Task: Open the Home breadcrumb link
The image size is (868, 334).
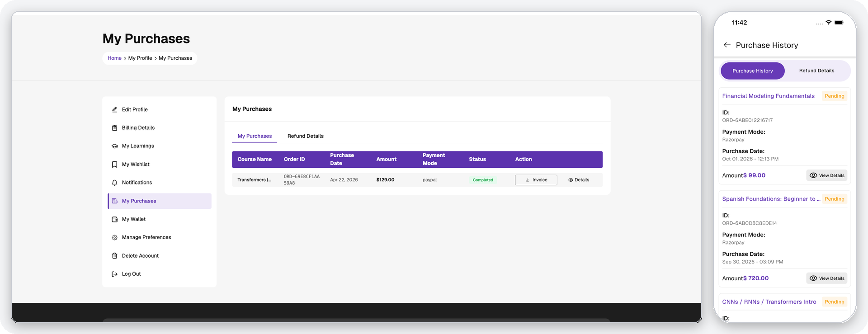Action: click(114, 58)
